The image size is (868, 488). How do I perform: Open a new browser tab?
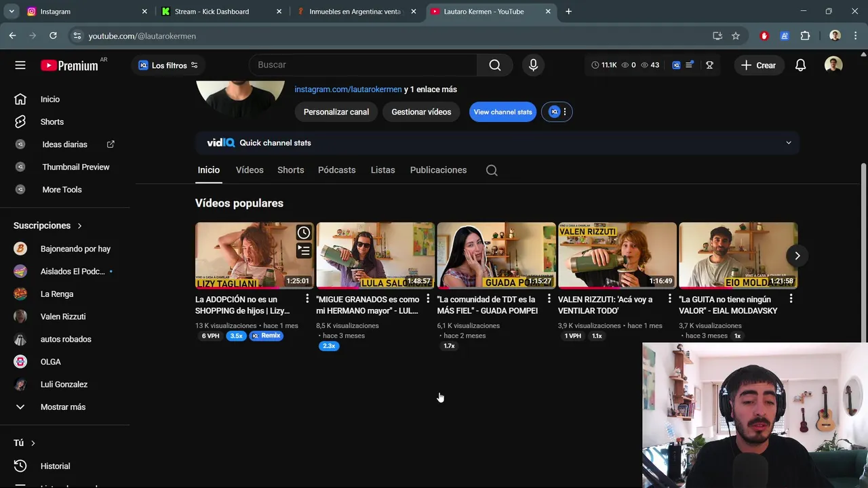(568, 12)
